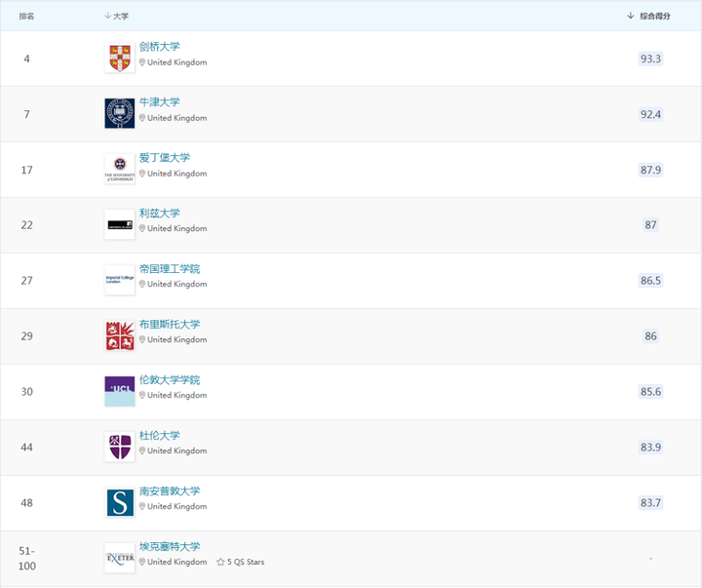Sort by 综合得分 column arrow
The width and height of the screenshot is (702, 588).
point(631,16)
